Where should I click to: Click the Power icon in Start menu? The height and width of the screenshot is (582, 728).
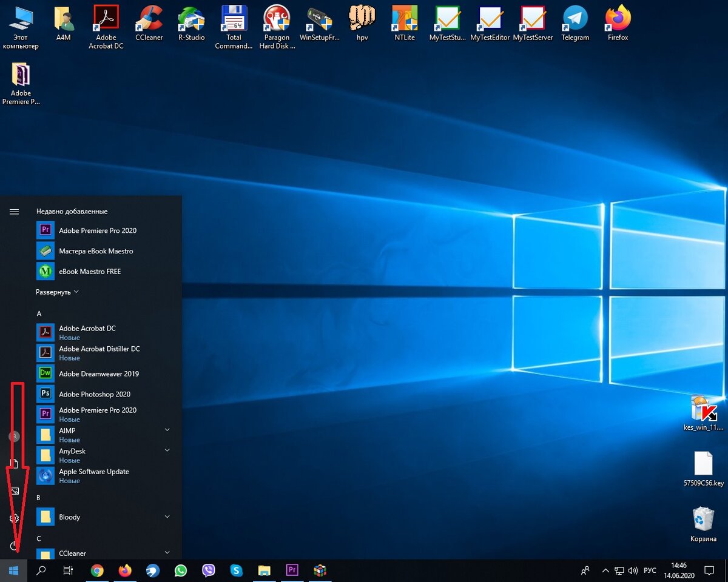click(x=14, y=546)
